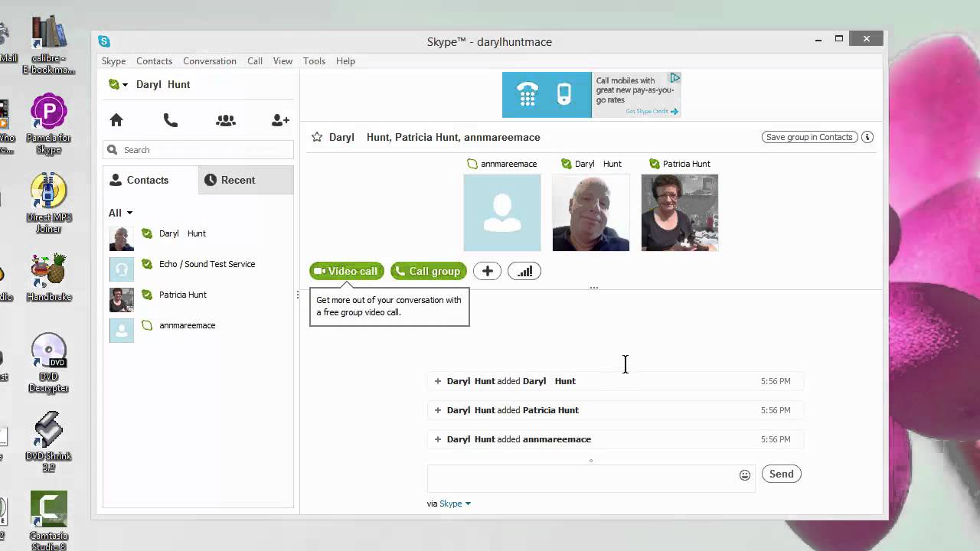Click the Get Skype Credit ad link
Viewport: 980px width, 551px height.
point(652,111)
